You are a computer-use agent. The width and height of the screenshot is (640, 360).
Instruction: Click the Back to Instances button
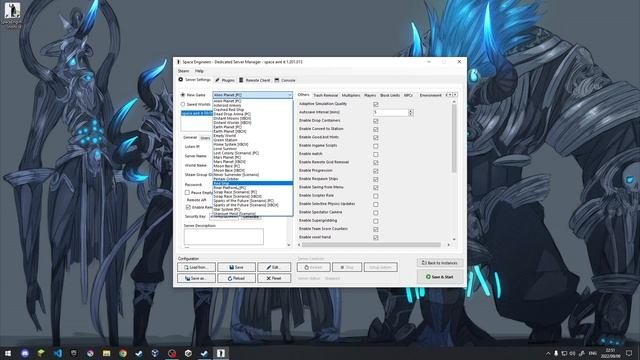click(440, 263)
